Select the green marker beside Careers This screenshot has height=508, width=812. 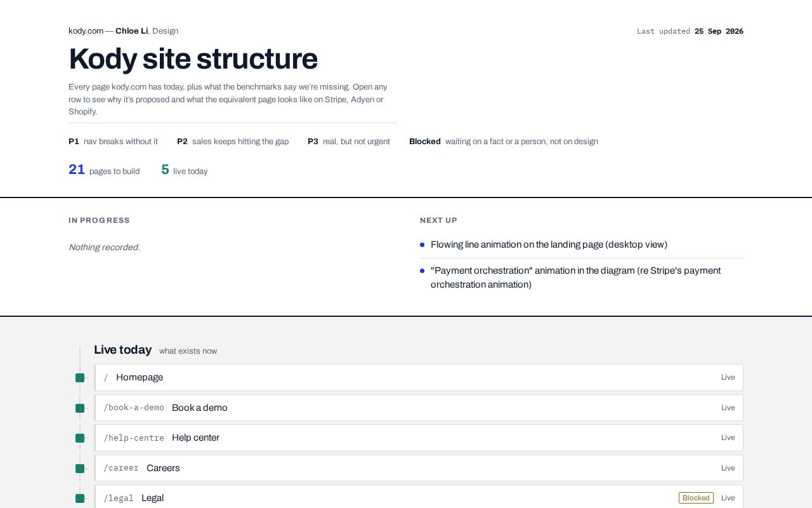[80, 469]
